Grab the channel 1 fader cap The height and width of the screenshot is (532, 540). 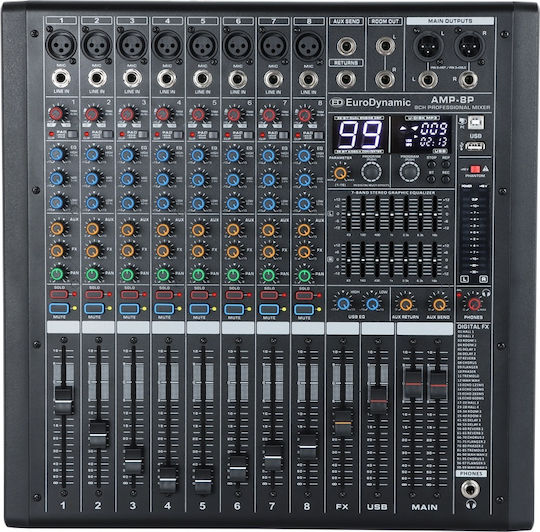pos(63,400)
